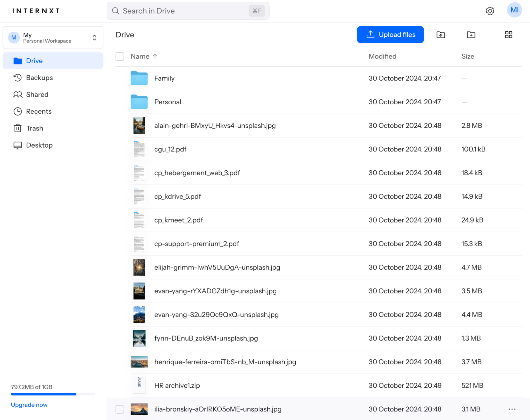Open cp_kmeet_2.pdf thumbnail
This screenshot has width=530, height=420.
(139, 220)
